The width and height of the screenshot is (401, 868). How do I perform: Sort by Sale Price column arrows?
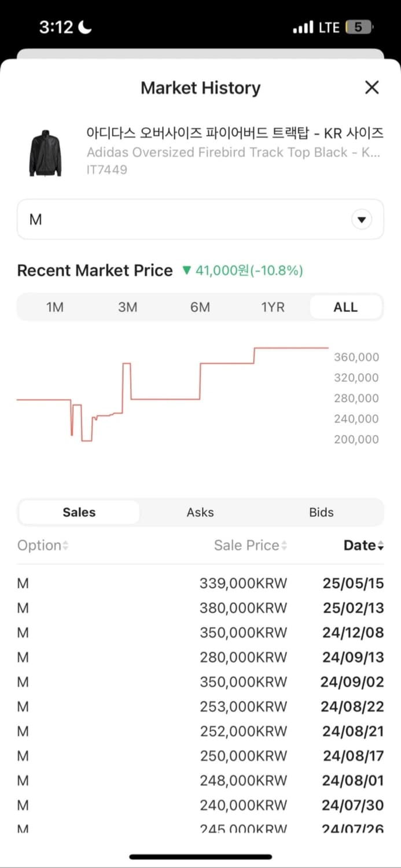click(284, 546)
